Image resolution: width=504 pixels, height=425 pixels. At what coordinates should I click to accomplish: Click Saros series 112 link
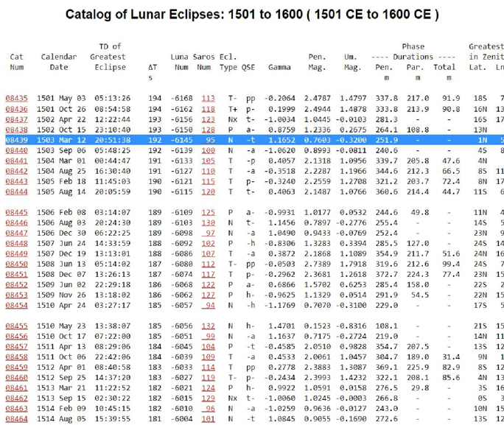(x=209, y=264)
